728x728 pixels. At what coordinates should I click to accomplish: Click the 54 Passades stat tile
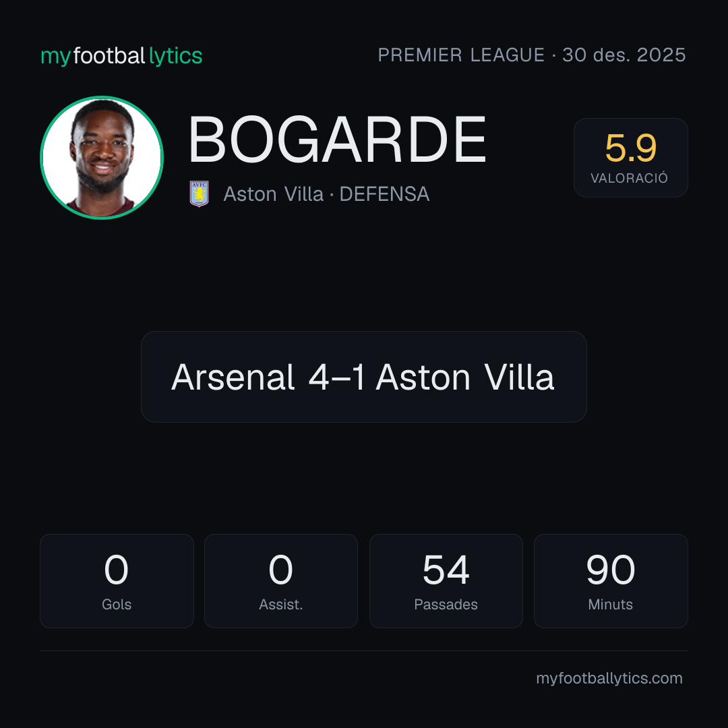[x=446, y=581]
